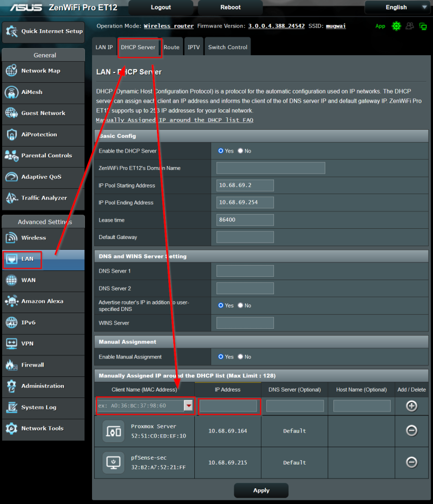Open the Network Map icon in sidebar
The height and width of the screenshot is (504, 433).
(x=12, y=71)
